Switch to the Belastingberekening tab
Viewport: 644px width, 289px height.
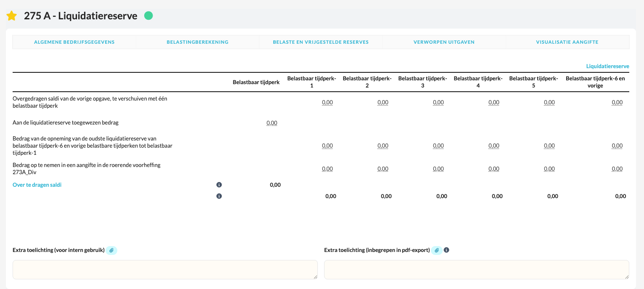pos(198,42)
